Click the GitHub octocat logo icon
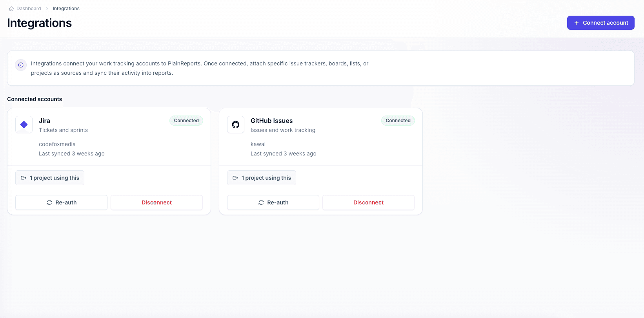The height and width of the screenshot is (318, 644). pos(236,125)
